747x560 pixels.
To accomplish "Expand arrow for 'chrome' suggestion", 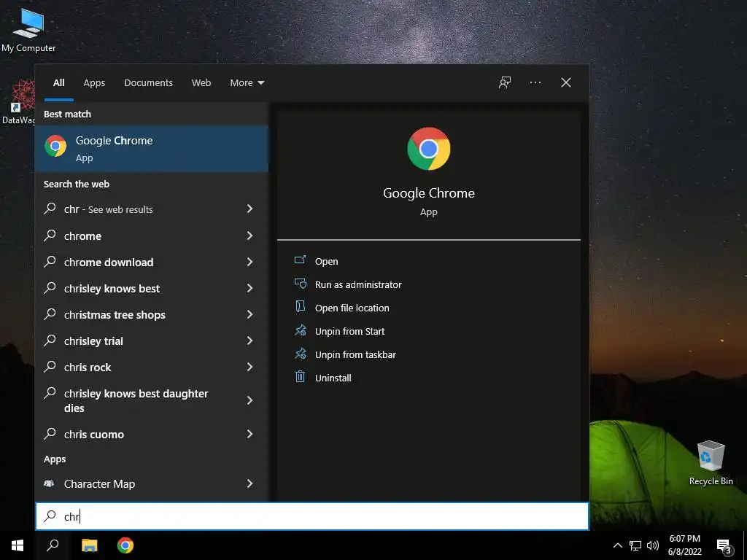I will point(249,236).
